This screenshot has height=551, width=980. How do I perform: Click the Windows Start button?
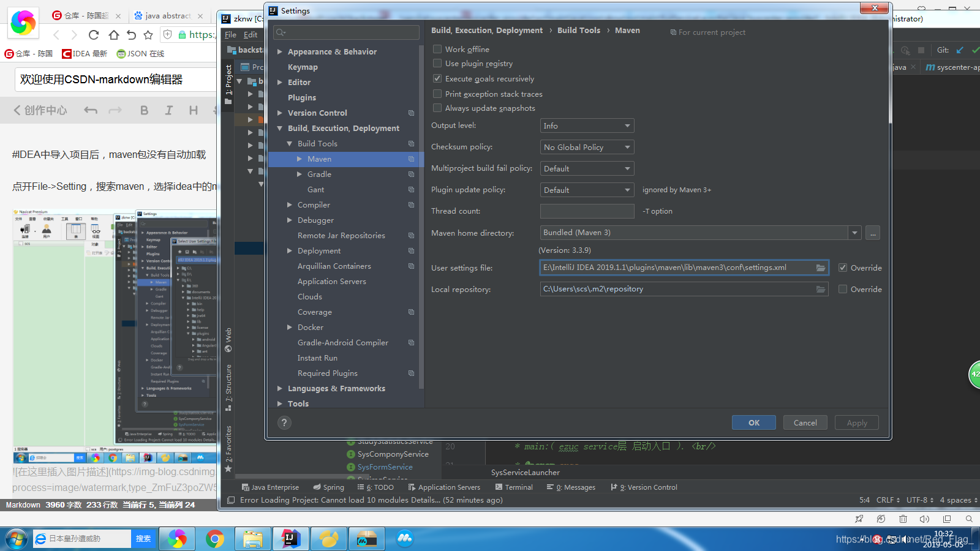17,539
